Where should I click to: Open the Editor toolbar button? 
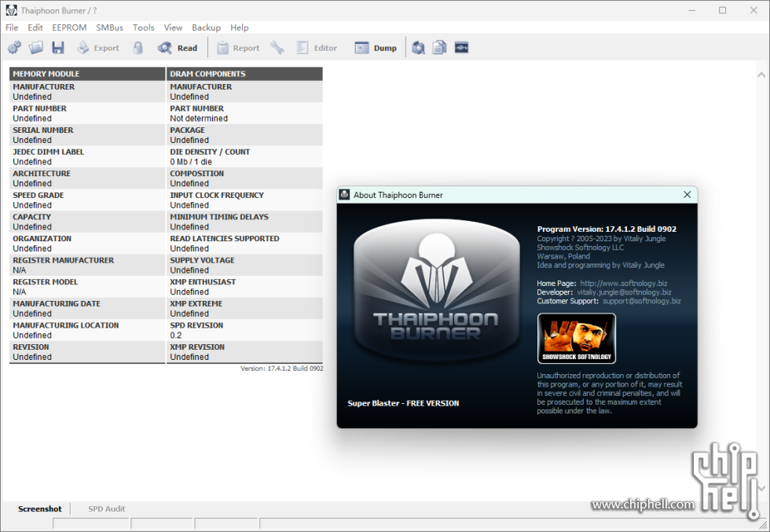[317, 48]
